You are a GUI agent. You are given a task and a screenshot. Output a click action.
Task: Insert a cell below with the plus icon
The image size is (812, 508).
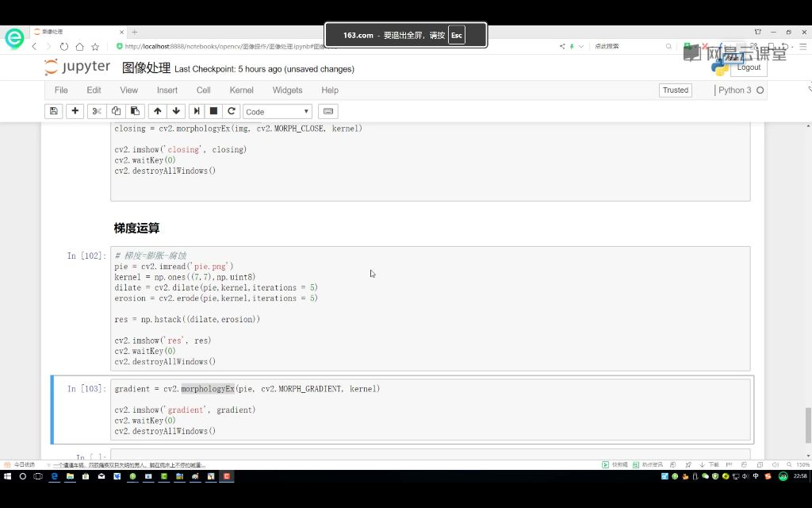pos(75,111)
